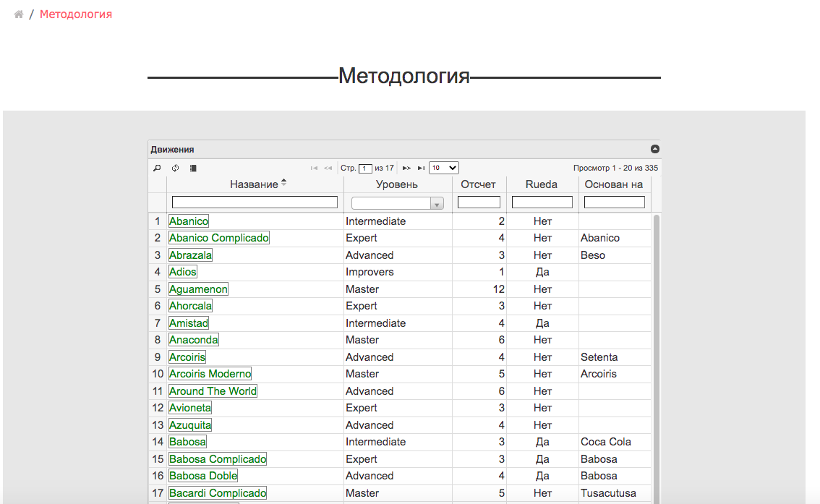Collapse the Движения grid panel

(654, 149)
